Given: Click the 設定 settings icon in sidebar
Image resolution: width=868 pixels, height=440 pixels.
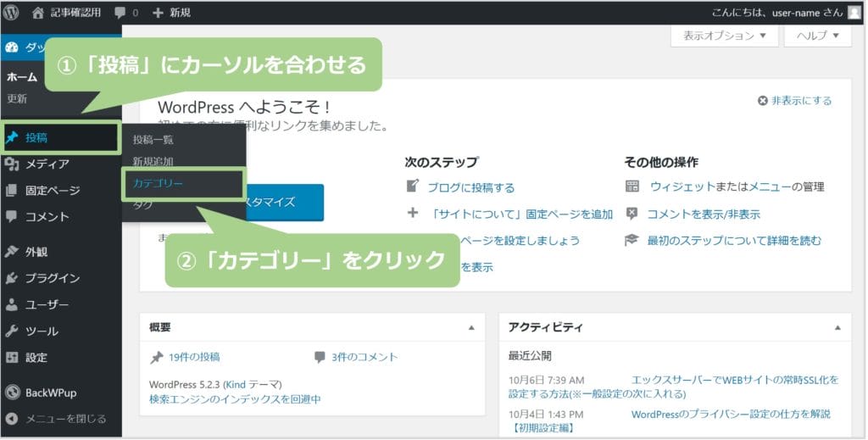Looking at the screenshot, I should [x=12, y=358].
